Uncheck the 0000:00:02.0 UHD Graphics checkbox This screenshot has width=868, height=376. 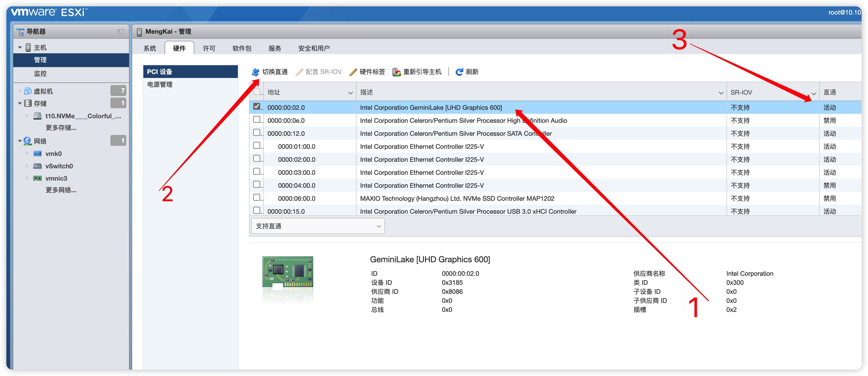[x=257, y=107]
